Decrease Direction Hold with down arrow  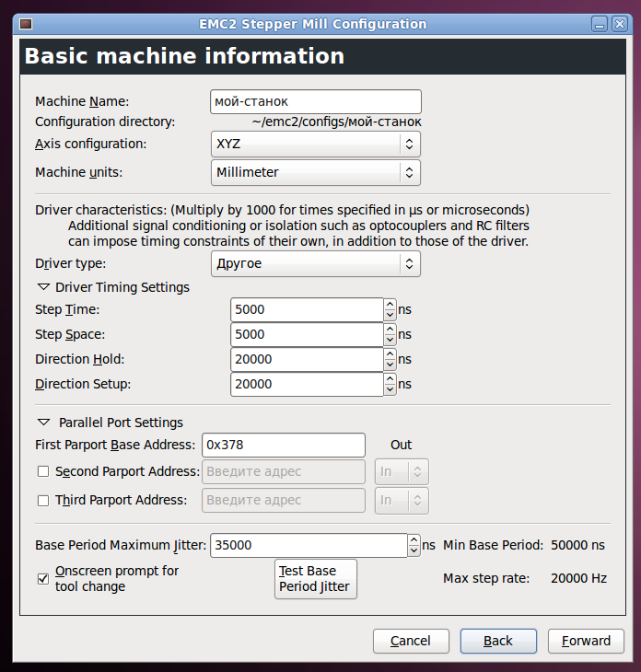click(390, 365)
